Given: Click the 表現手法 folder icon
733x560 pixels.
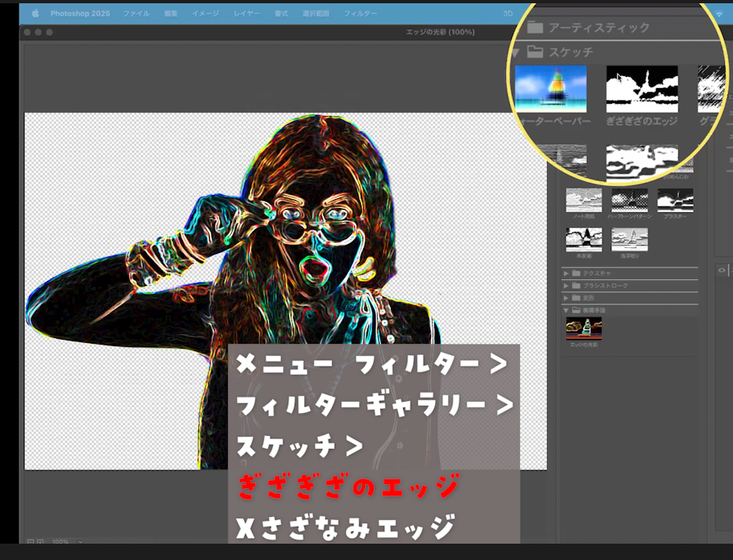Looking at the screenshot, I should point(576,310).
